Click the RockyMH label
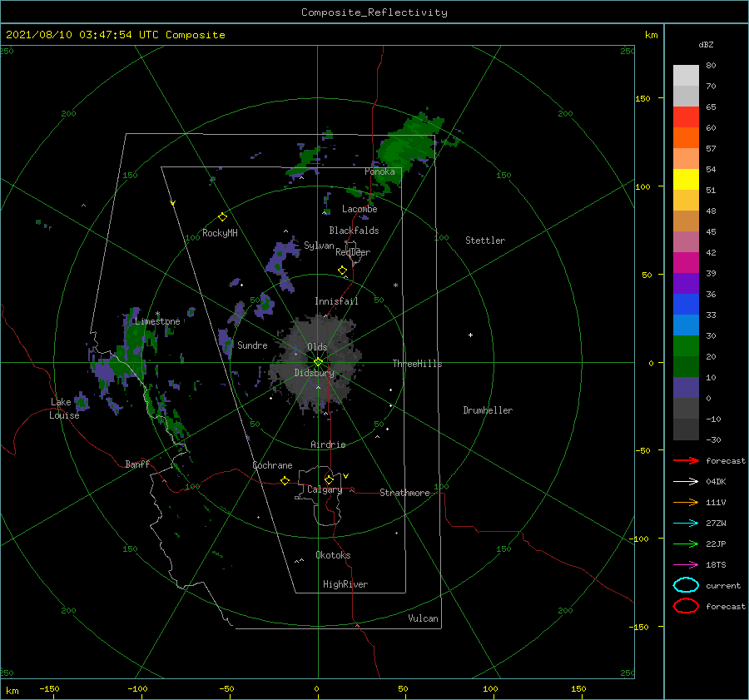 tap(220, 233)
